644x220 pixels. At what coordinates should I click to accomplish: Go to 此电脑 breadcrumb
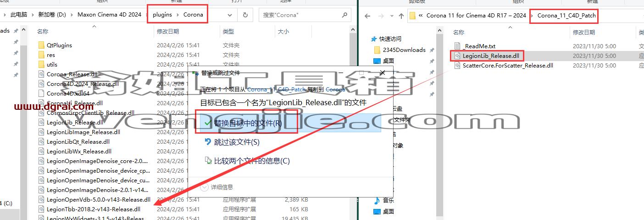click(x=18, y=15)
